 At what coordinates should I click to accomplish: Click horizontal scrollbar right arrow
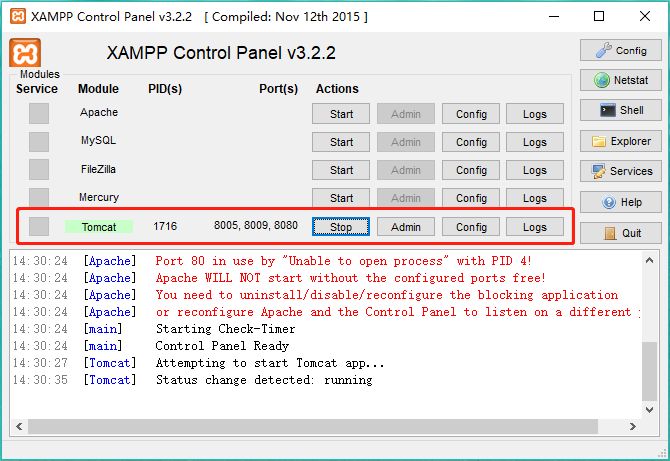tap(633, 426)
